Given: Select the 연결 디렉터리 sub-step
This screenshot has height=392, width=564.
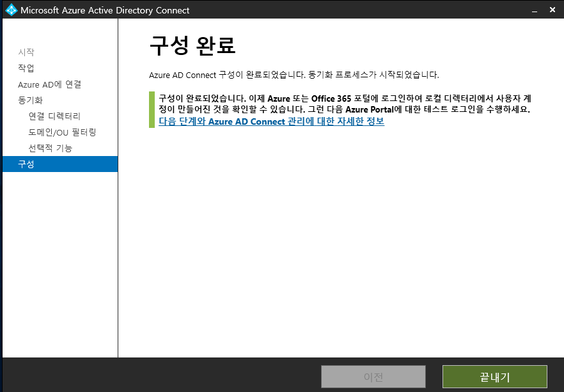Looking at the screenshot, I should (x=54, y=116).
